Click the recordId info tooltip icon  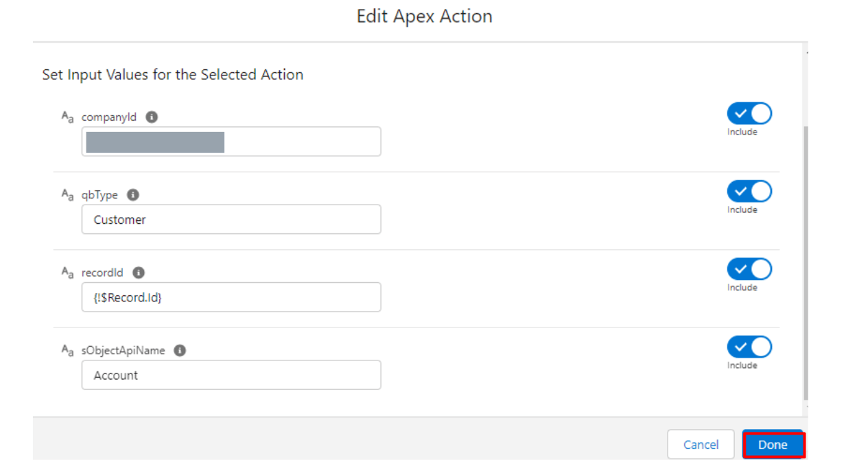click(139, 273)
